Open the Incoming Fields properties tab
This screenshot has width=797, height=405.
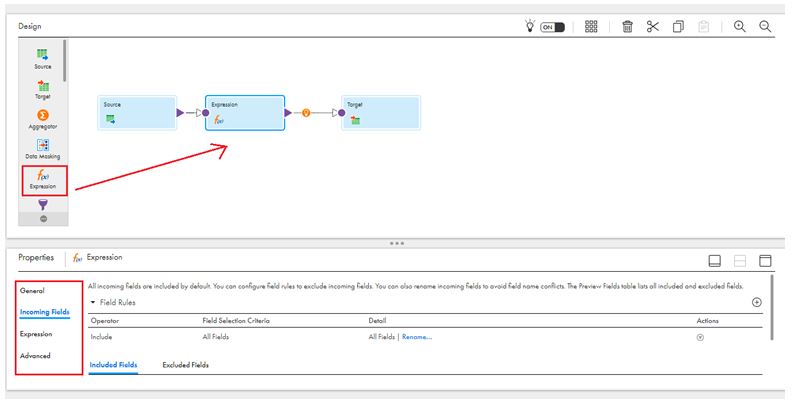[x=45, y=312]
